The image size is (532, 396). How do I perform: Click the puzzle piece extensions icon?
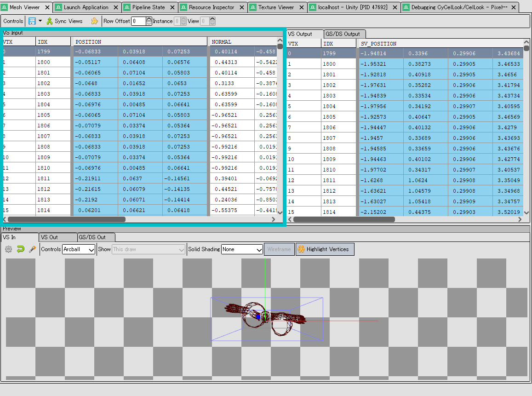coord(94,21)
